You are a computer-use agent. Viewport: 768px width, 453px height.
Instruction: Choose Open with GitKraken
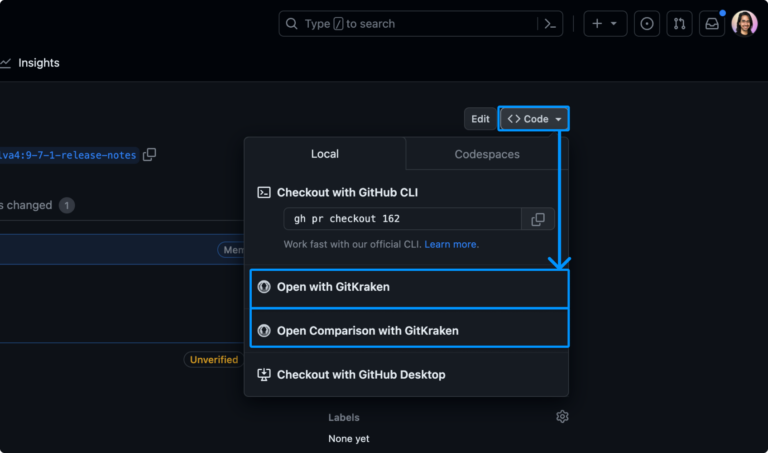tap(409, 287)
